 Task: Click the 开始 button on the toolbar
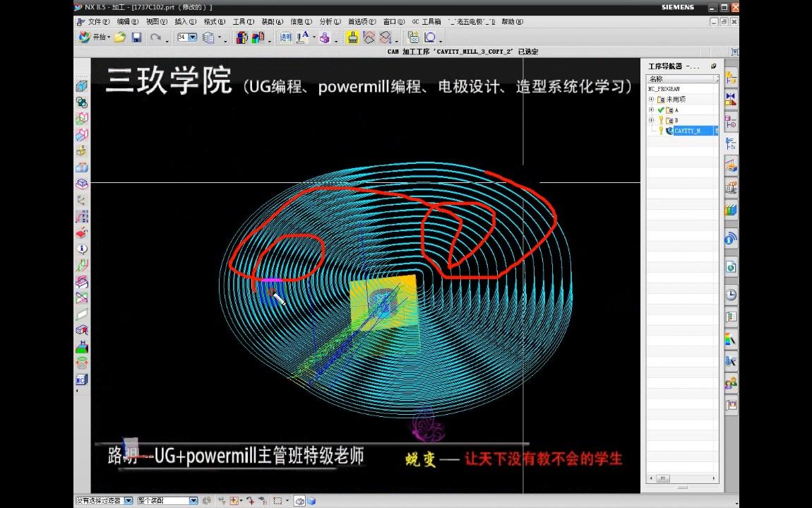[97, 37]
